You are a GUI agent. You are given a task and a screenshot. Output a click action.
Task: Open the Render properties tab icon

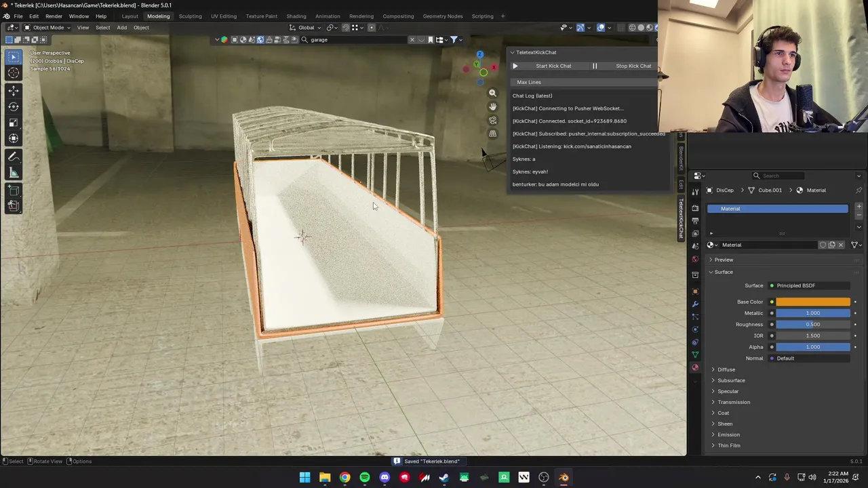point(695,208)
